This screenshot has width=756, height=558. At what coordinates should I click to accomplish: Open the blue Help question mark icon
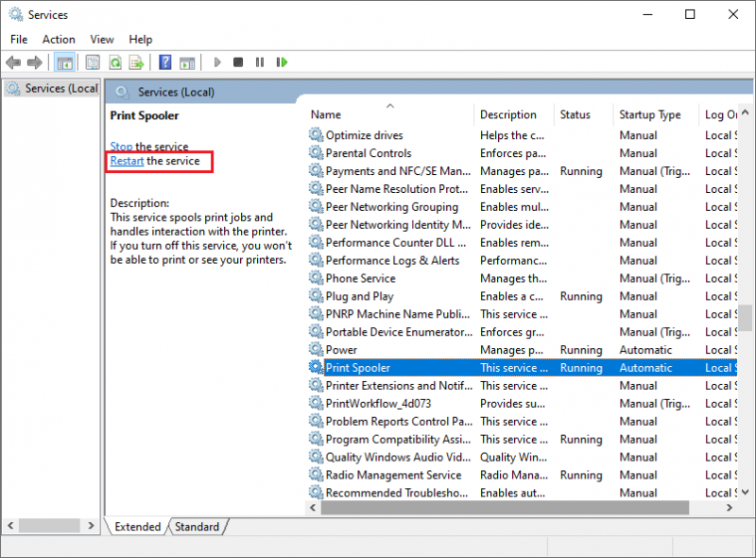coord(164,62)
